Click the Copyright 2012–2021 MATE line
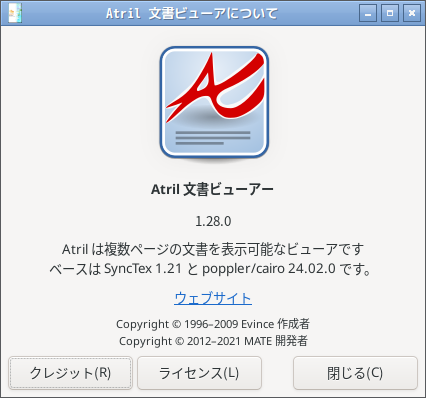Image resolution: width=426 pixels, height=398 pixels. click(x=213, y=341)
